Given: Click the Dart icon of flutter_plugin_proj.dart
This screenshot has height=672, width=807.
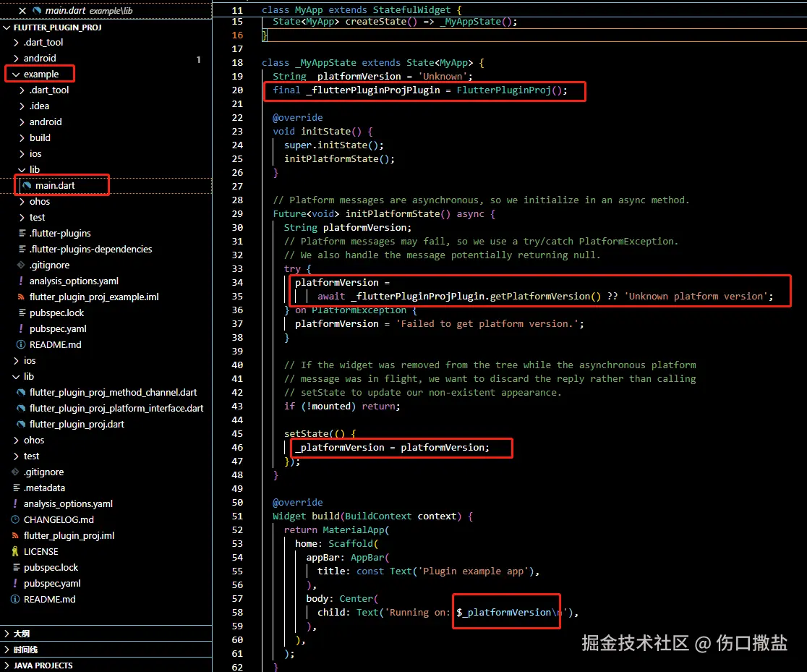Looking at the screenshot, I should coord(21,425).
